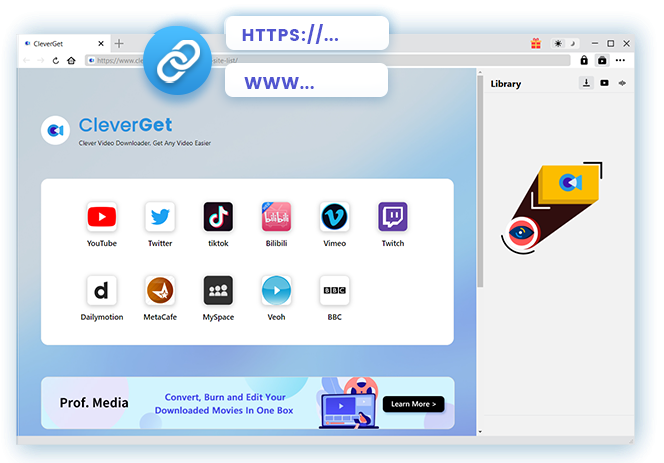The width and height of the screenshot is (664, 463).
Task: Click the CleverGet logo icon
Action: [x=55, y=130]
